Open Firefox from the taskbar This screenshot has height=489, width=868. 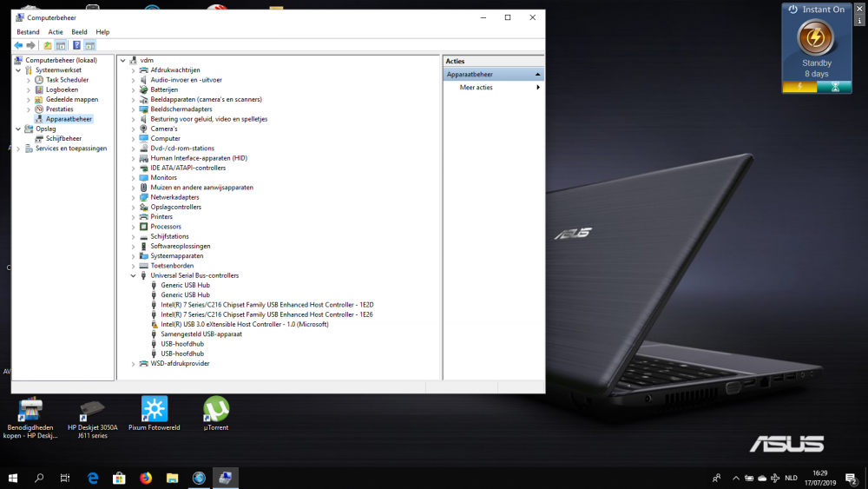pos(146,478)
